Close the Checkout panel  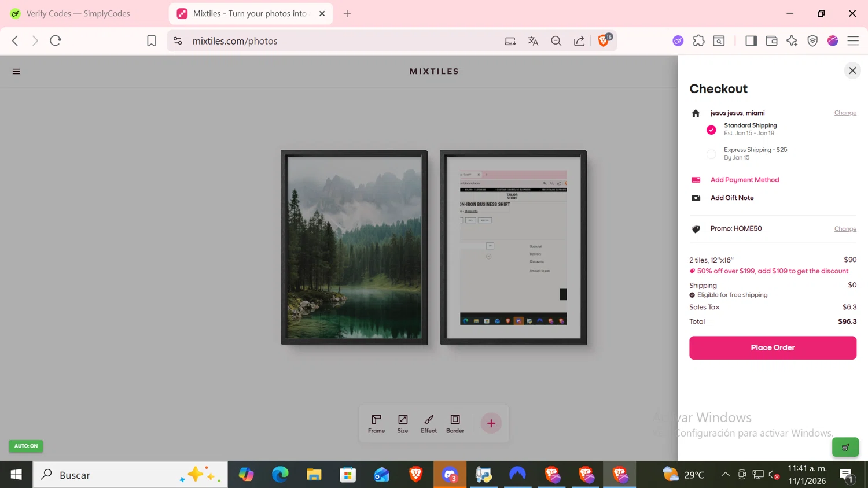click(852, 71)
